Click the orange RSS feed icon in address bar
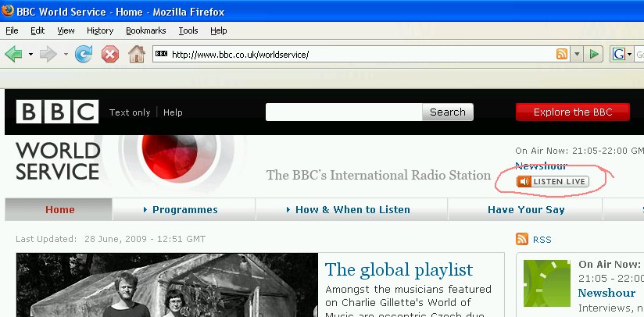 (x=562, y=54)
